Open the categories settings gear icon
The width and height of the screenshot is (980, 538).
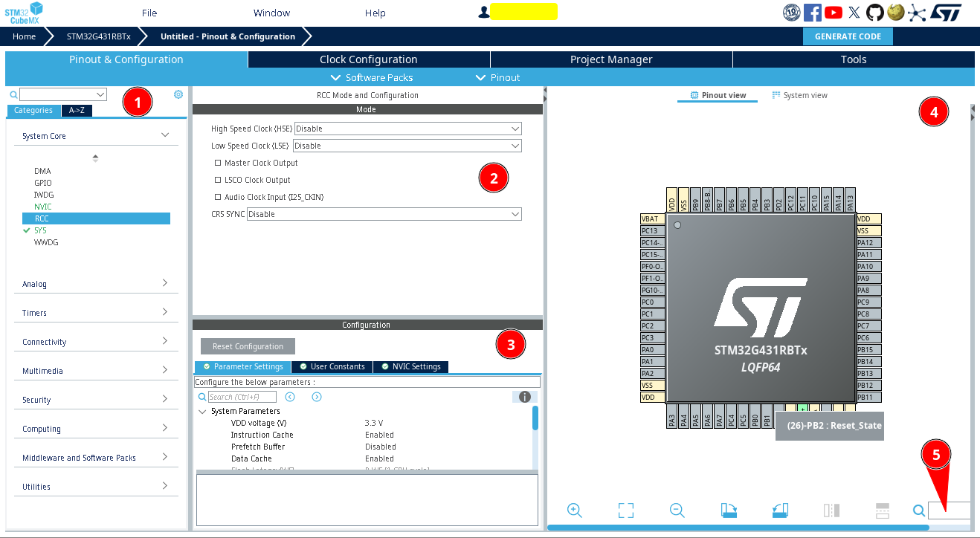178,94
